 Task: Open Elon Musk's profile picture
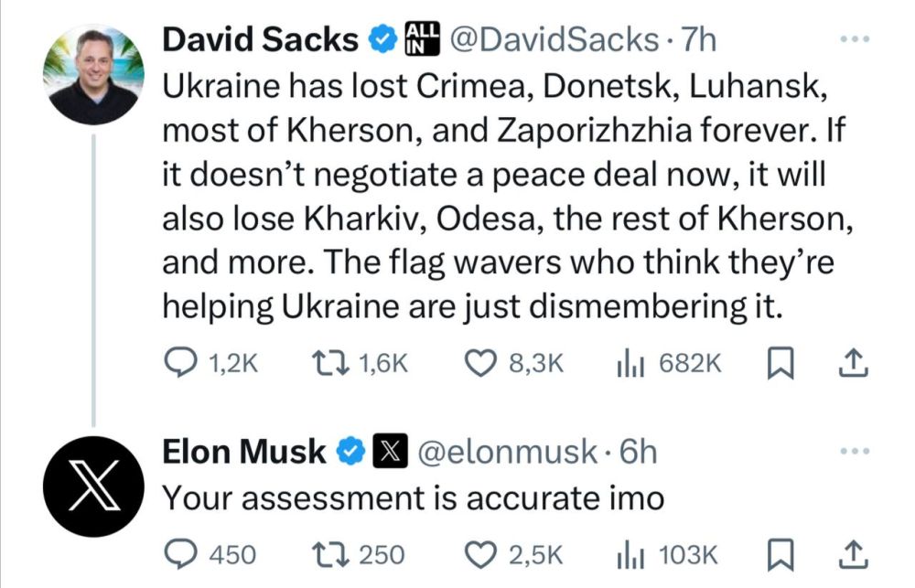(91, 489)
